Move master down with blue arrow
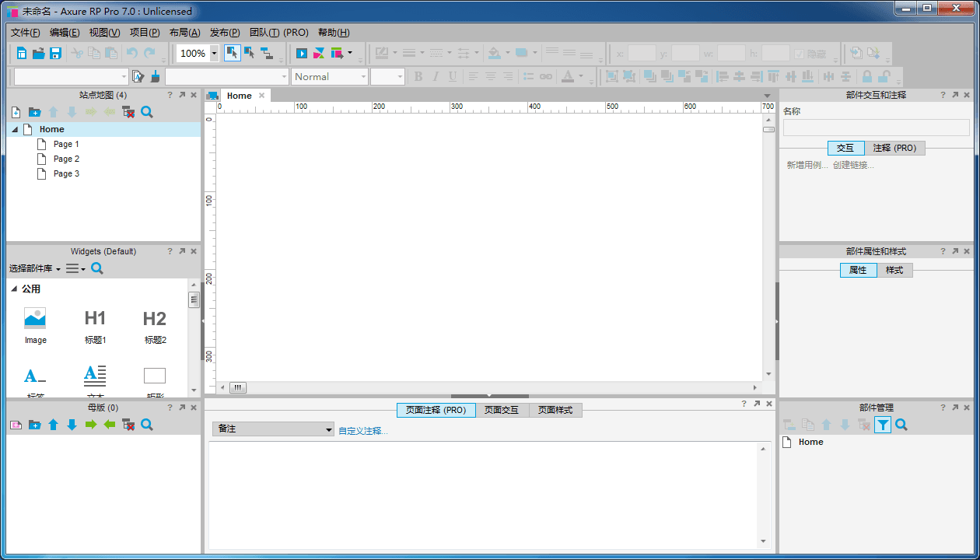Viewport: 980px width, 560px height. [x=72, y=425]
